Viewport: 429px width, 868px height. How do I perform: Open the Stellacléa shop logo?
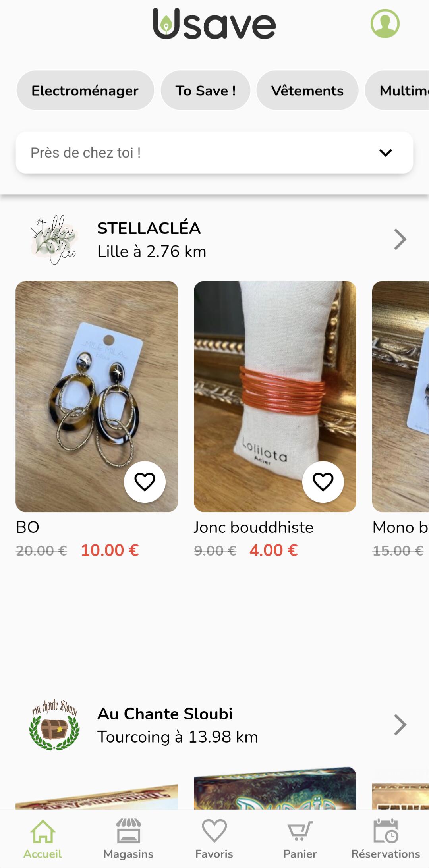(x=54, y=239)
